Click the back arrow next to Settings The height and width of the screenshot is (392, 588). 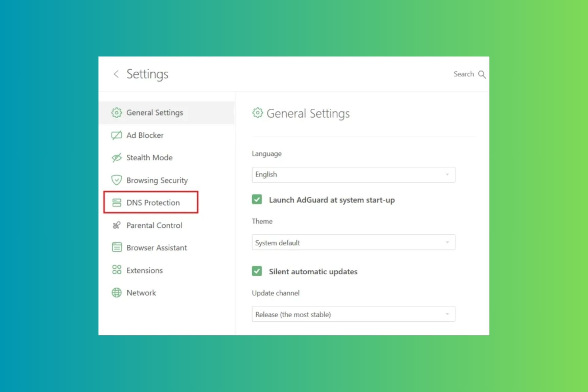point(116,74)
